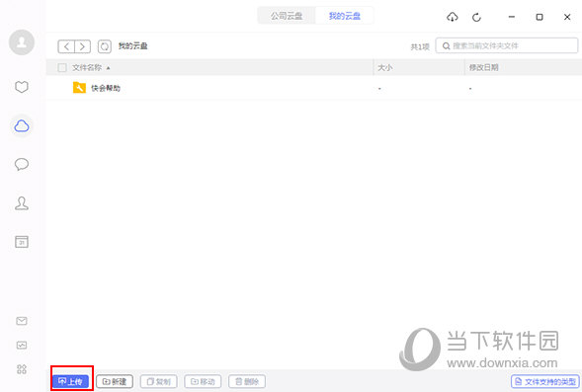The image size is (582, 392).
Task: Click the refresh icon in title bar
Action: tap(476, 17)
